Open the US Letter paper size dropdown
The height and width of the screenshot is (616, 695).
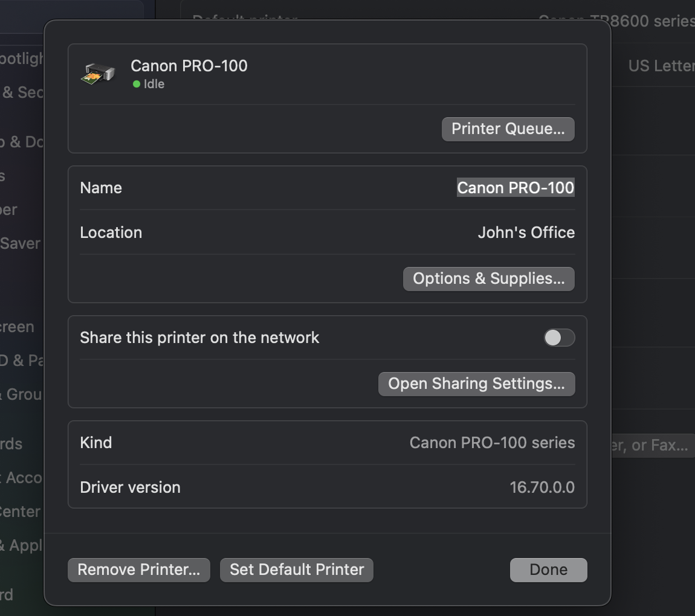[x=665, y=65]
